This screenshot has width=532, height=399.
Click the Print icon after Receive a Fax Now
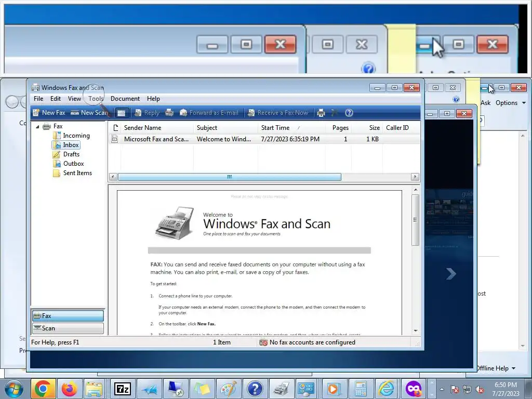point(321,113)
